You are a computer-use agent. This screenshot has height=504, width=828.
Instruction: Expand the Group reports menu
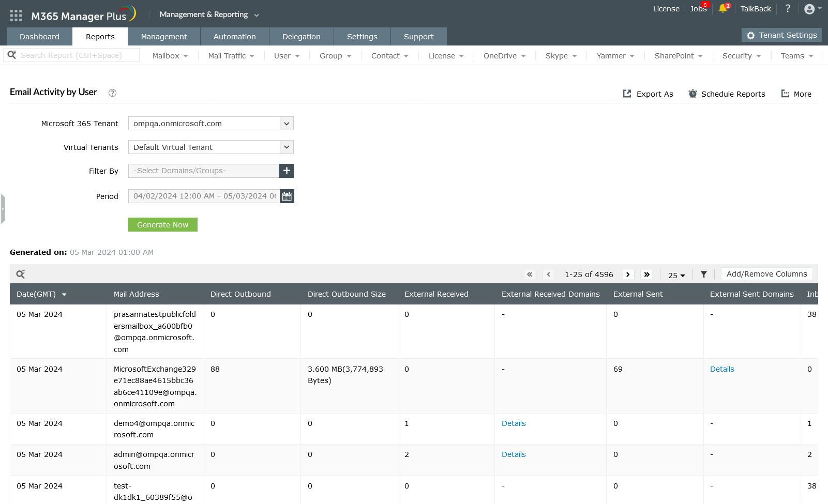click(x=336, y=56)
